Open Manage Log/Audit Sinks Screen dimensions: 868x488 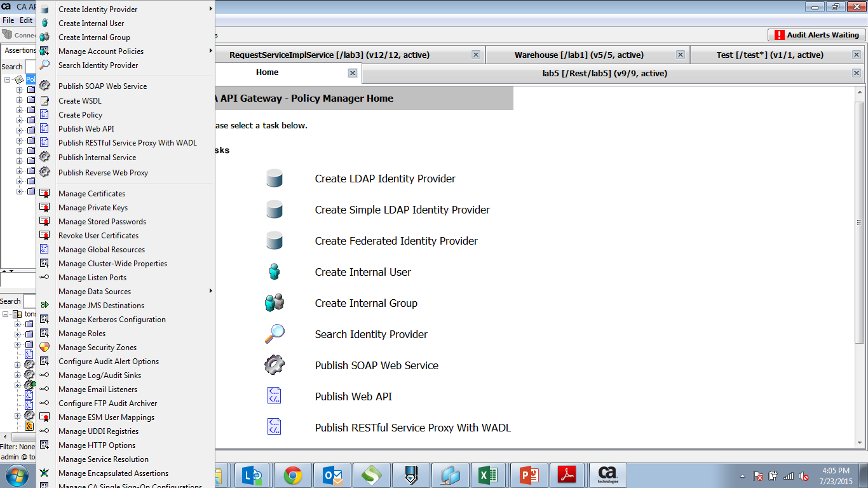click(126, 376)
